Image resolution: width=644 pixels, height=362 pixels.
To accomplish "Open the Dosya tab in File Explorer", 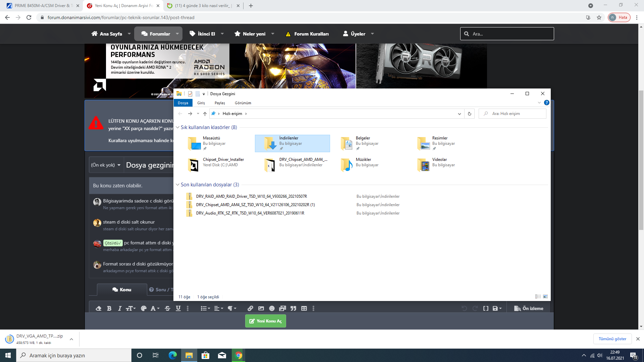I will [x=183, y=103].
